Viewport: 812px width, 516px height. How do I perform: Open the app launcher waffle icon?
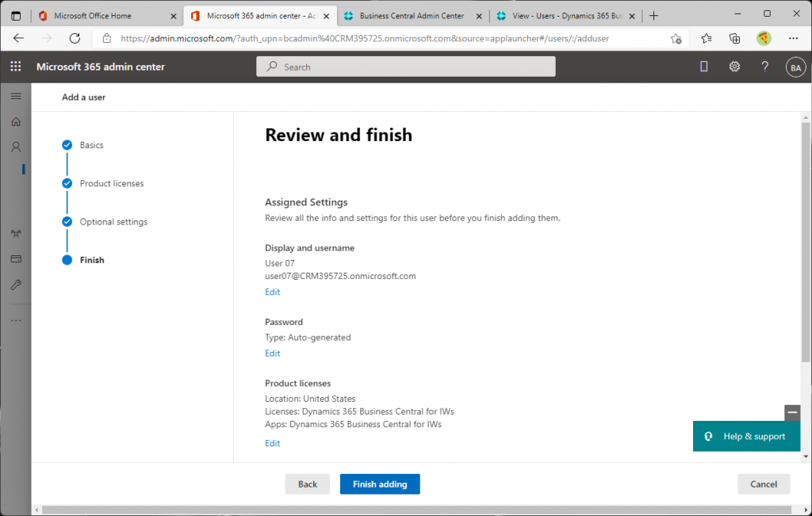tap(16, 67)
